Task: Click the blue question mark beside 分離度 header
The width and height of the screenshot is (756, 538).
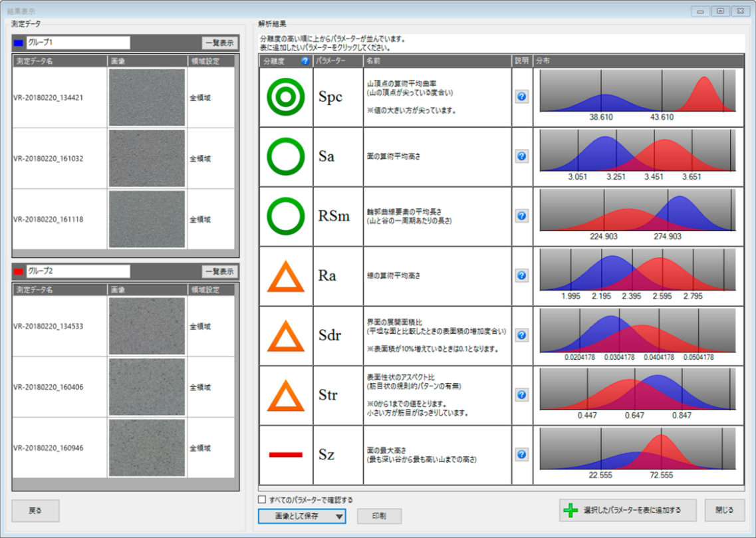Action: point(305,61)
